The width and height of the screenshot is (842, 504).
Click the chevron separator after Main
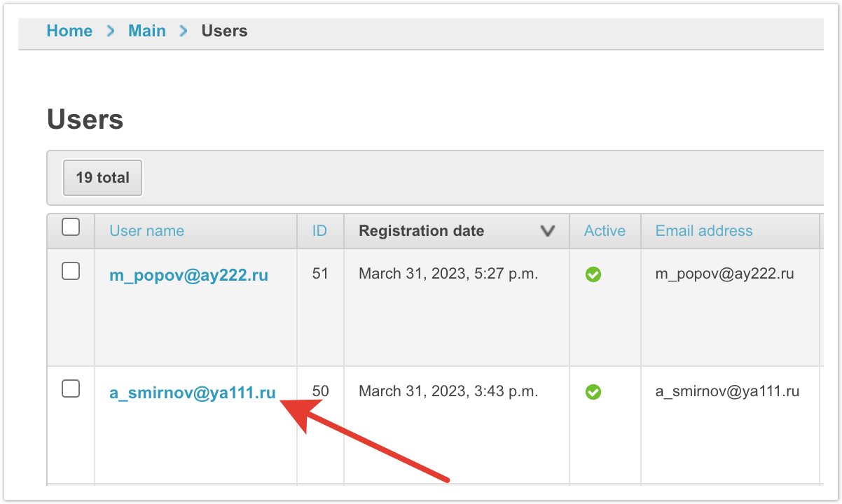(184, 31)
